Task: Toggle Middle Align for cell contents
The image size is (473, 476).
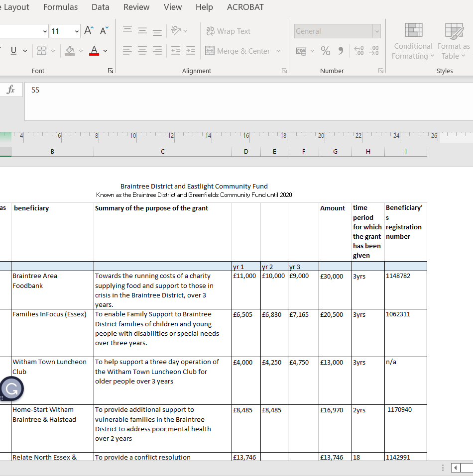Action: (x=142, y=31)
